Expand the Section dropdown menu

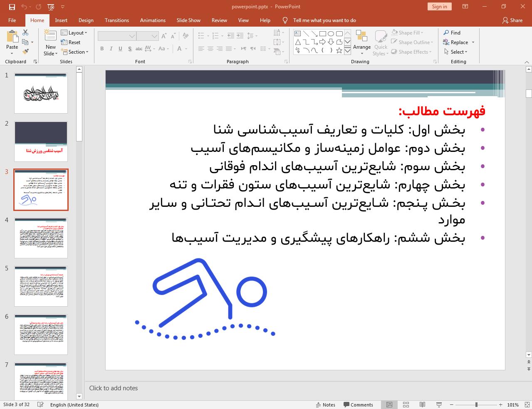[75, 52]
